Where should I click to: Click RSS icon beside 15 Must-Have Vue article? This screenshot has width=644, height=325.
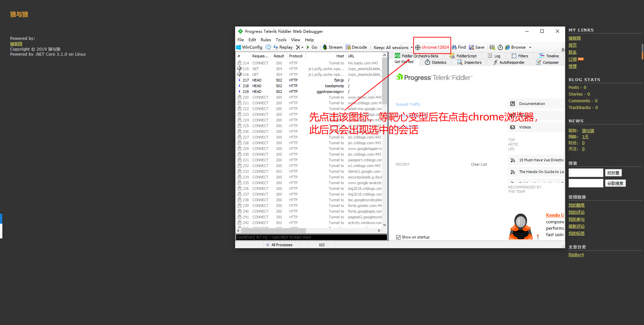pyautogui.click(x=513, y=160)
